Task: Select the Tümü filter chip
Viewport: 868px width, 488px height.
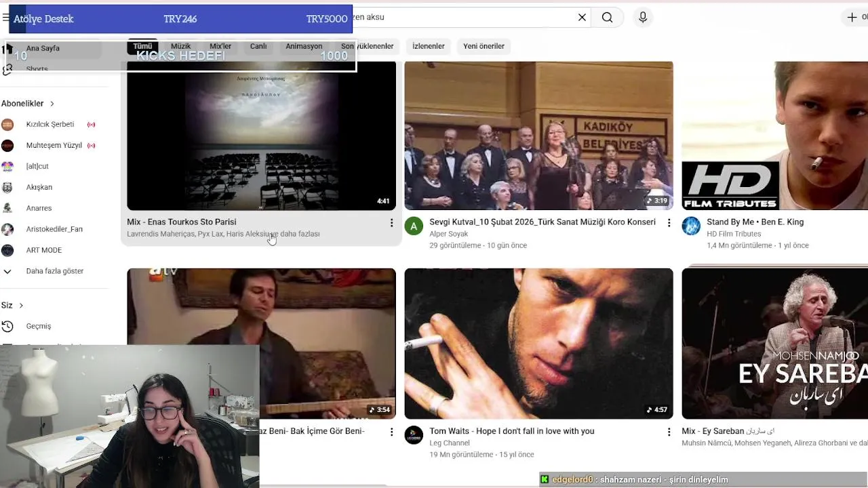Action: click(142, 46)
